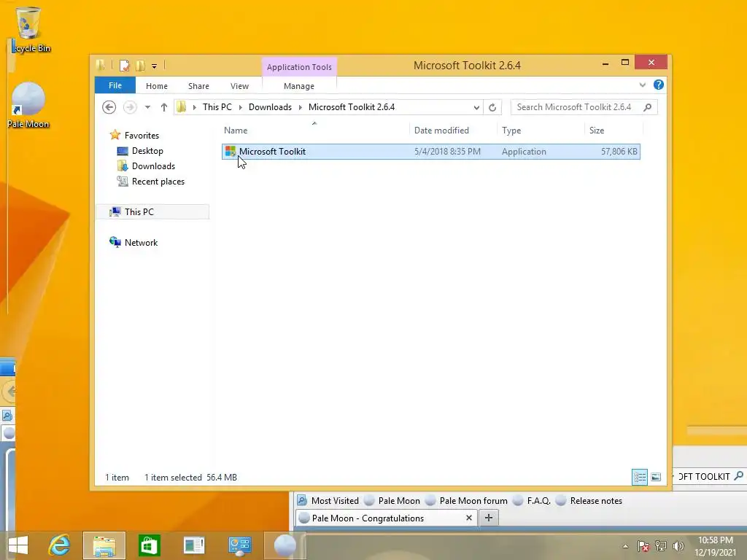Open Downloads in navigation pane

click(153, 166)
